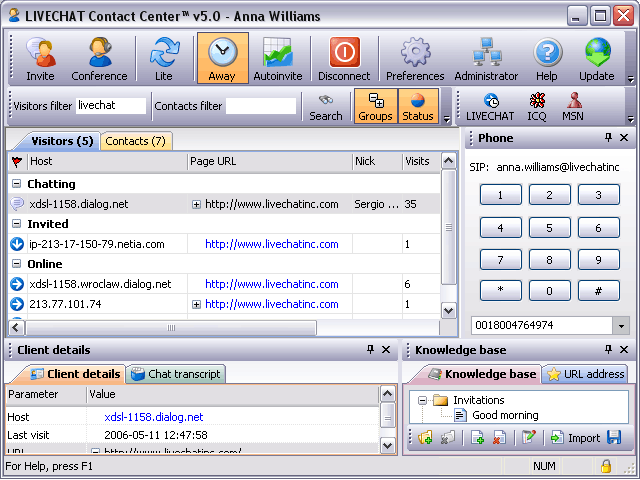This screenshot has height=480, width=640.
Task: Open the xdsl-1158.dialog.net host link
Action: click(x=153, y=417)
